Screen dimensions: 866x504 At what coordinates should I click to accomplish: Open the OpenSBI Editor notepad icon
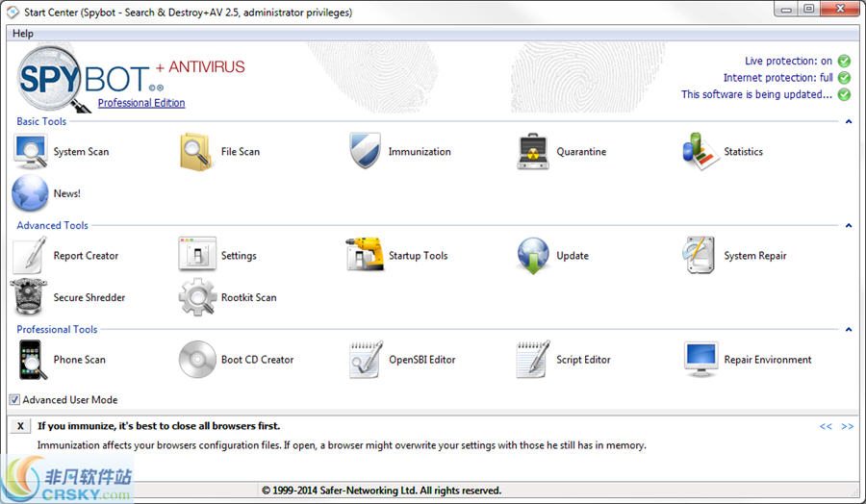[366, 360]
